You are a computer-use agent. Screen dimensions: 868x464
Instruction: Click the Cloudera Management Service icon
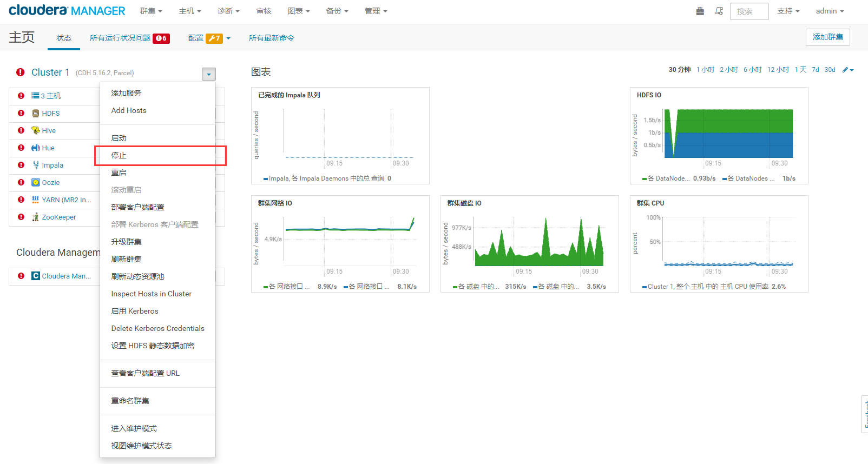tap(36, 276)
